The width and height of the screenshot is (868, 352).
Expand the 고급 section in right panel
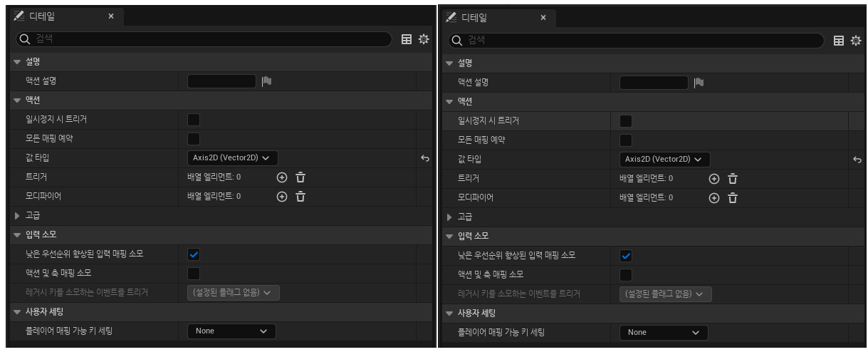(x=449, y=217)
